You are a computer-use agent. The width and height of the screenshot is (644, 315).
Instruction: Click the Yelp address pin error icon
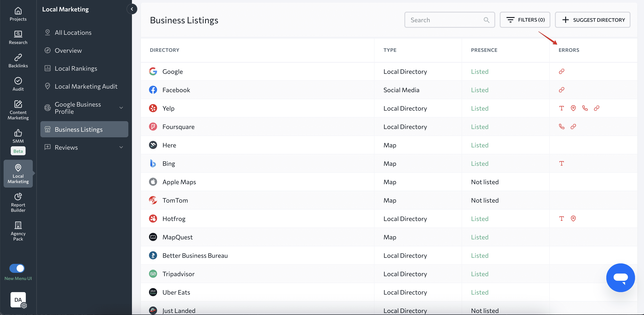tap(573, 108)
